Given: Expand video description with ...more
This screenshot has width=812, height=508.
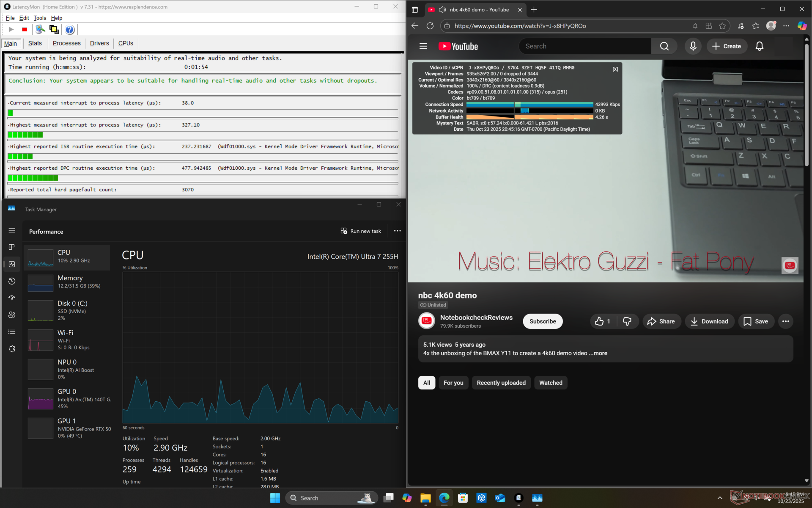Looking at the screenshot, I should tap(598, 353).
